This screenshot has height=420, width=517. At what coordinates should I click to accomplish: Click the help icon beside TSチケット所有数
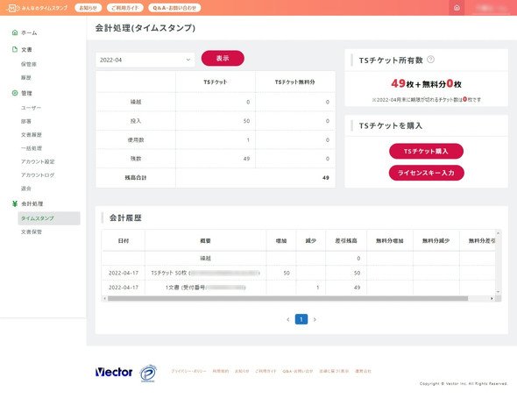click(x=430, y=60)
